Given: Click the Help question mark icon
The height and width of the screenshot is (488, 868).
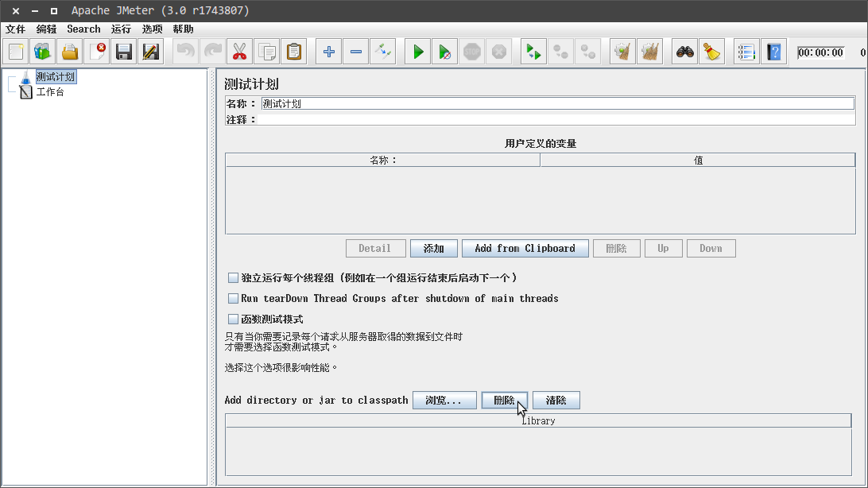Looking at the screenshot, I should pos(774,52).
